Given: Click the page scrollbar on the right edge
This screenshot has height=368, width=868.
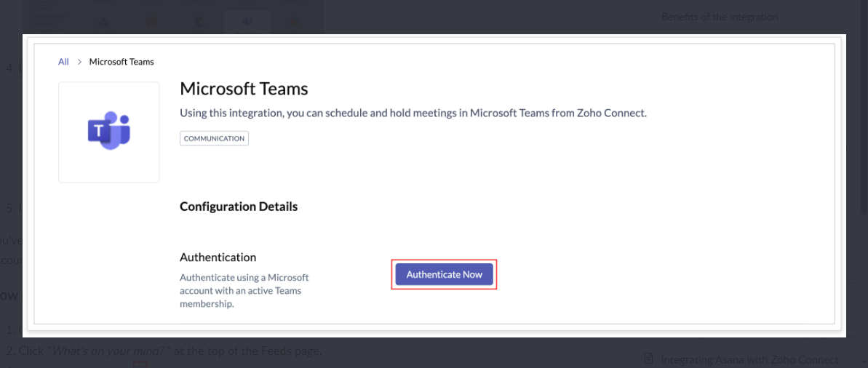Looking at the screenshot, I should (x=864, y=105).
